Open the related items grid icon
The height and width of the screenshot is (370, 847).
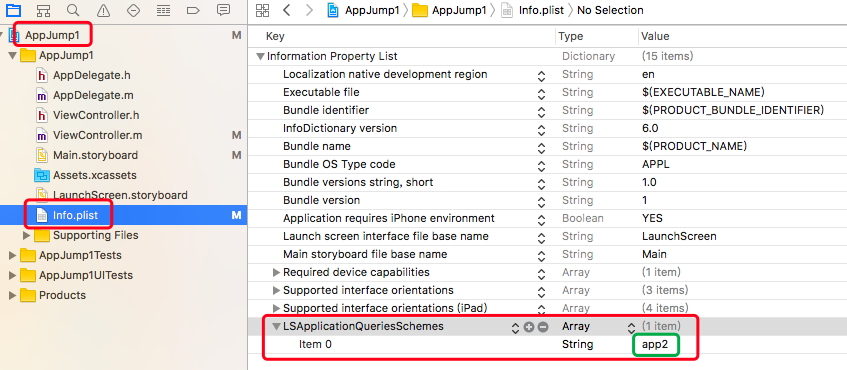262,10
